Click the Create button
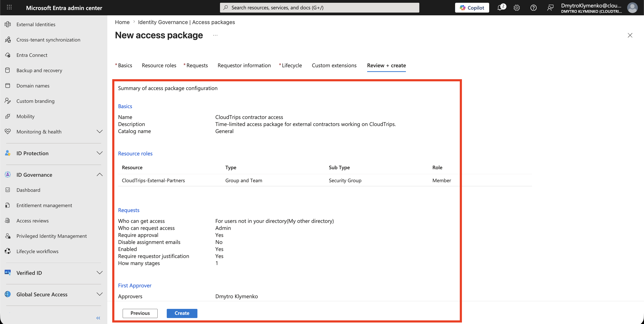The image size is (644, 324). (x=182, y=313)
